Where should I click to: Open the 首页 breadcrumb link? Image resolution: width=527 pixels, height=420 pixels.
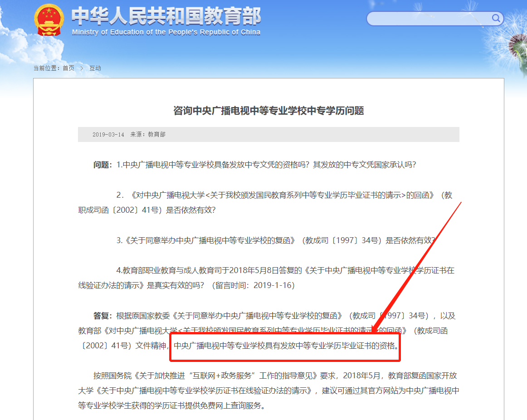(68, 68)
